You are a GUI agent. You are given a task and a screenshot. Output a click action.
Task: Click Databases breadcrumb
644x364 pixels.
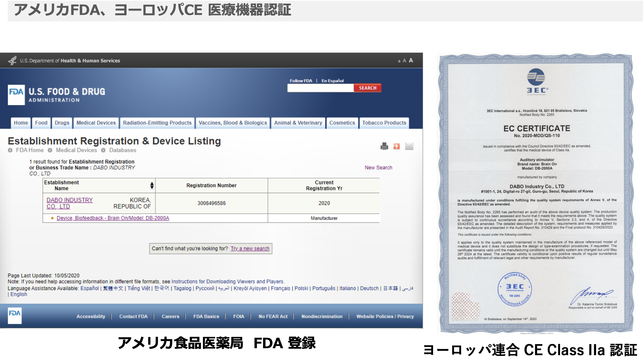(x=123, y=150)
